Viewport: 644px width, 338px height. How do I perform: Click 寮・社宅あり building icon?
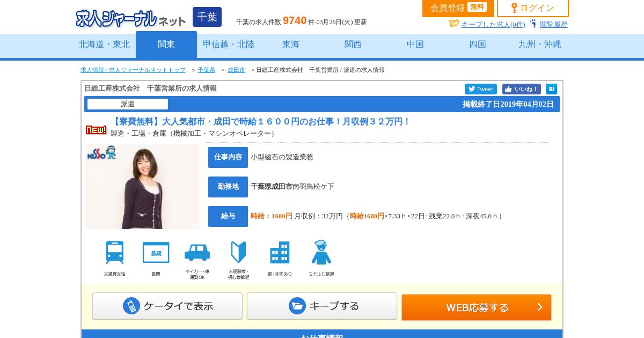tap(280, 252)
